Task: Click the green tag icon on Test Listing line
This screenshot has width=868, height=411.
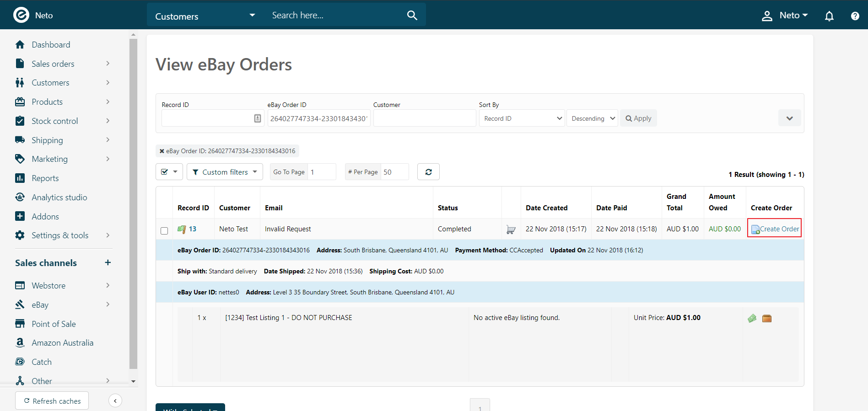Action: [x=752, y=318]
